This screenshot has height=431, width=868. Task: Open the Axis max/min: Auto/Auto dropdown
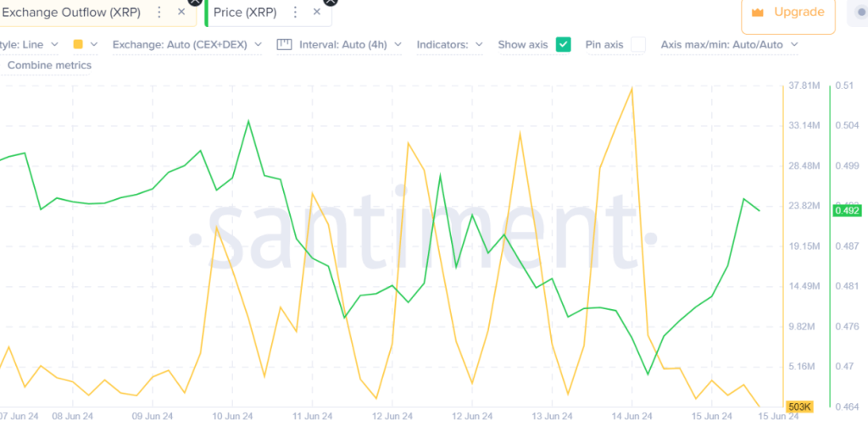pyautogui.click(x=730, y=44)
